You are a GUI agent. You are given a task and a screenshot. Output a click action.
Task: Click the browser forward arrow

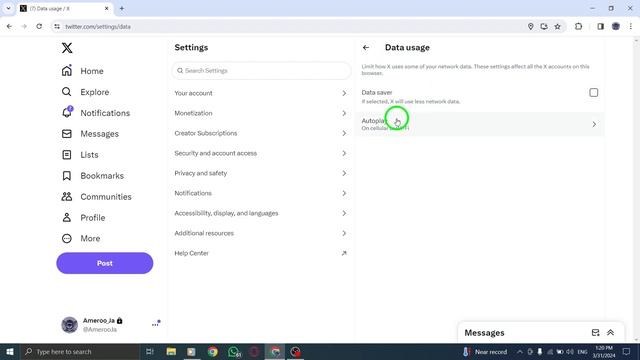pos(24,27)
